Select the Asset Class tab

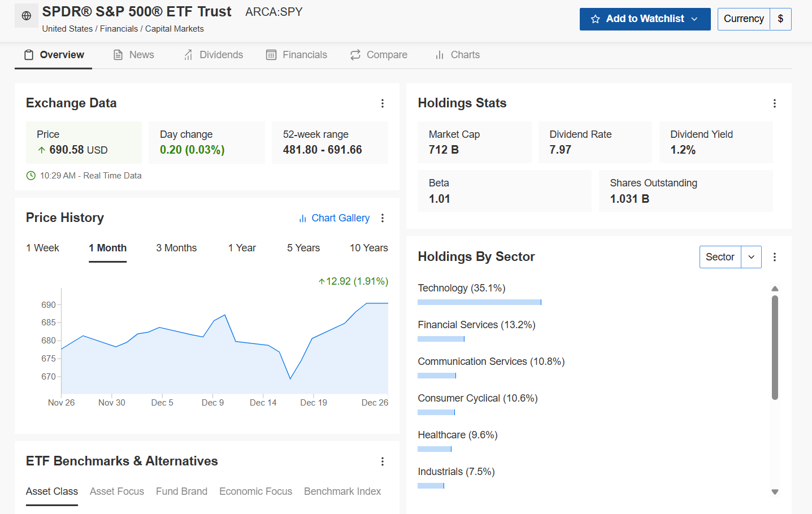[x=52, y=491]
